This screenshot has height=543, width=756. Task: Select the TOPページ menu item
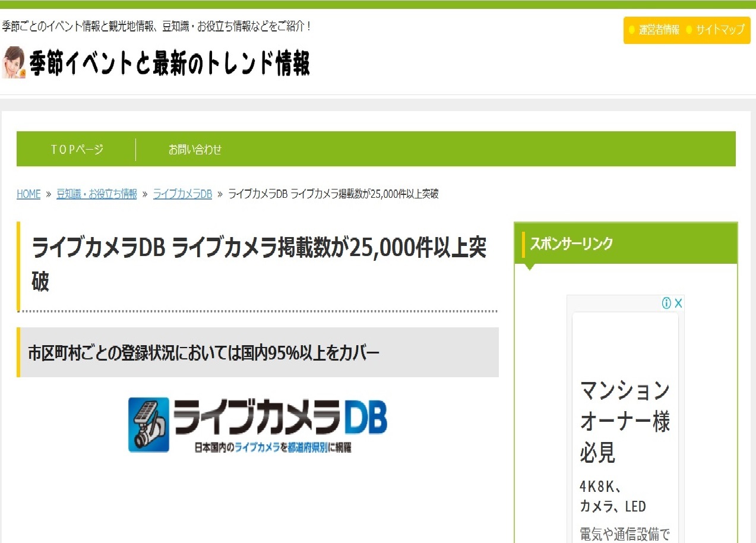point(77,150)
